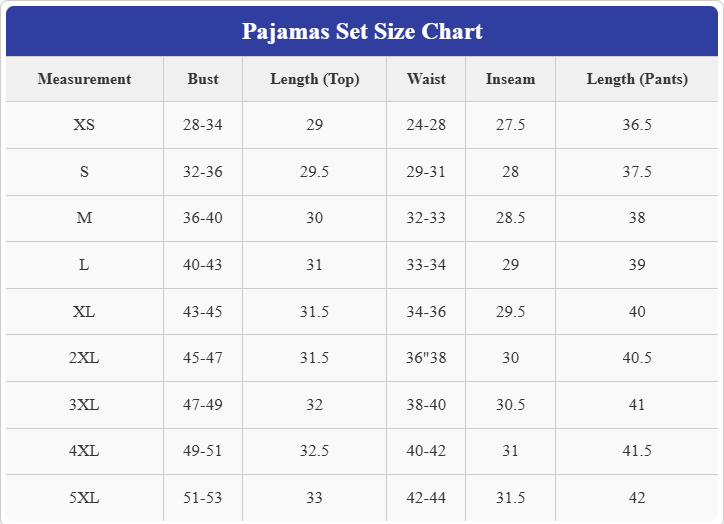Select the XS size row label
The height and width of the screenshot is (524, 724).
tap(84, 125)
